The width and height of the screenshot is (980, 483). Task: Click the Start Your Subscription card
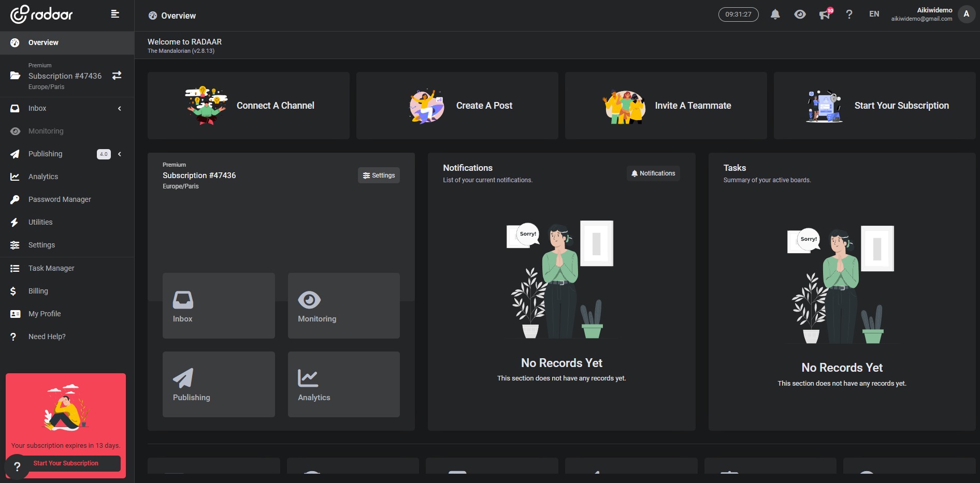point(875,106)
